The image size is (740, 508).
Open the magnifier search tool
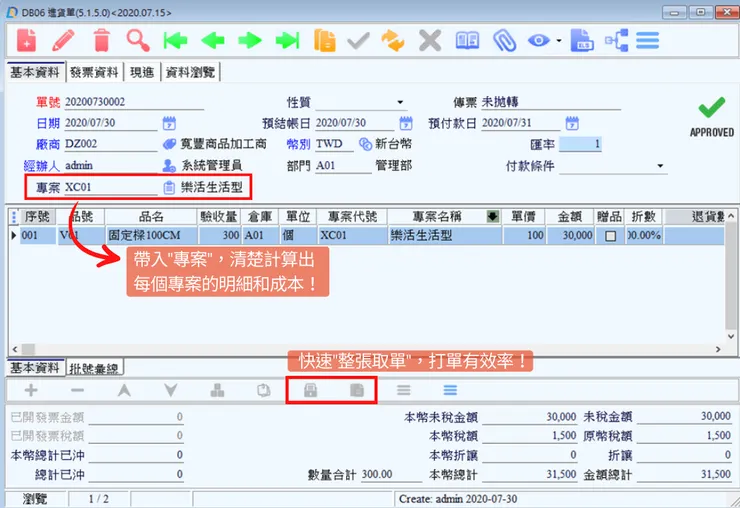(x=138, y=40)
